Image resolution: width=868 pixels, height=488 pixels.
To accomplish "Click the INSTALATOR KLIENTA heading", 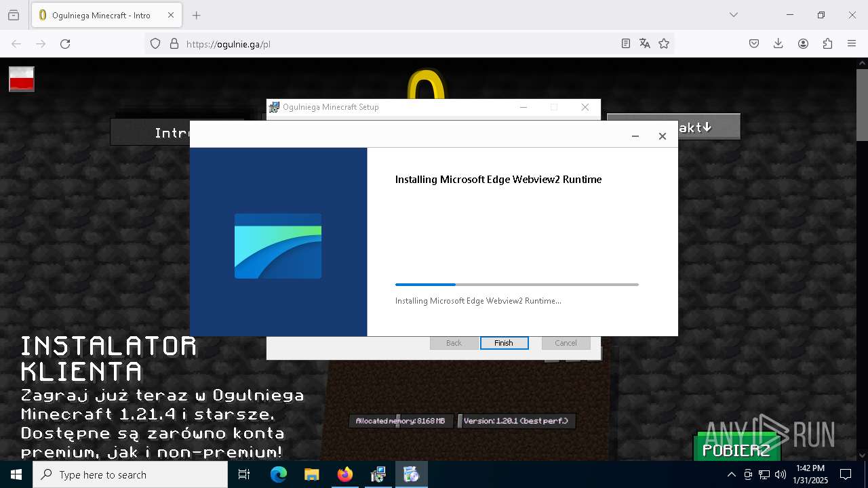I will (108, 359).
